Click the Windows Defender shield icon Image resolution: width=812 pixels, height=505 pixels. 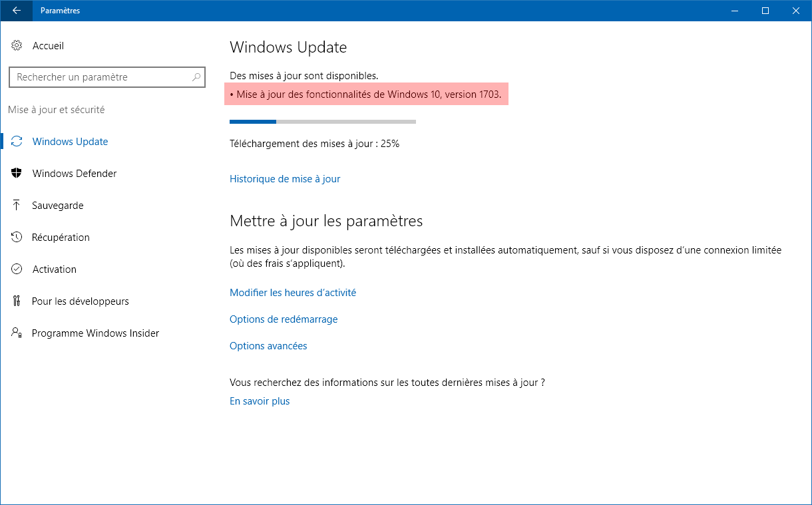[x=17, y=174]
